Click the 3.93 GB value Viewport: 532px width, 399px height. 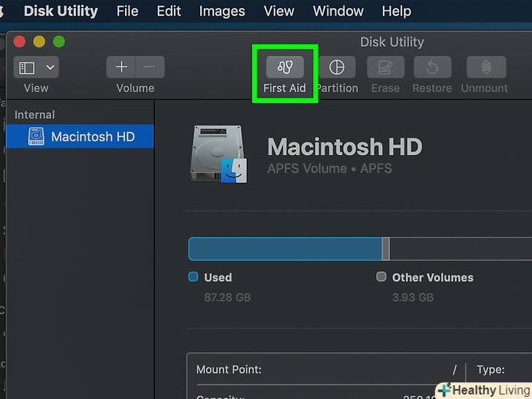point(413,297)
